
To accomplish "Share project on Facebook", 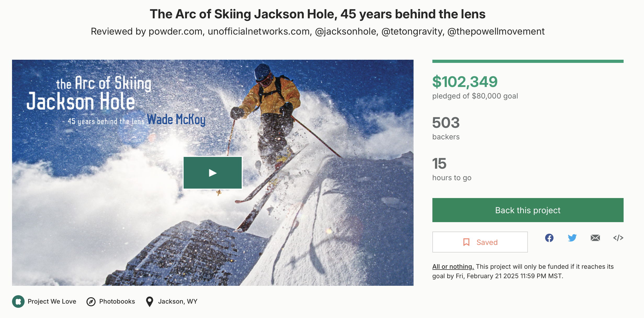I will pyautogui.click(x=549, y=238).
